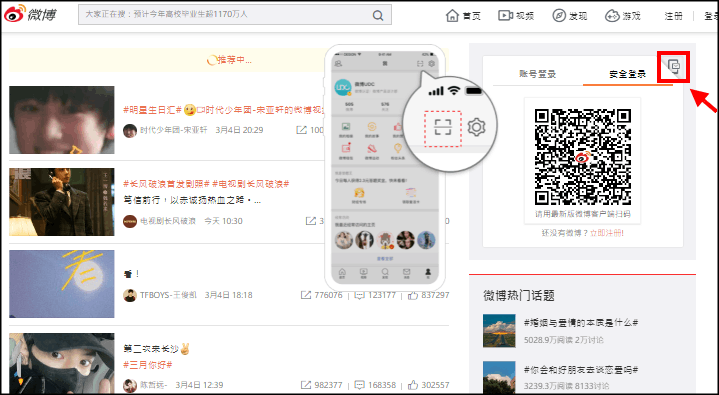Screen dimensions: 719x395
Task: Click the Weibo logo
Action: click(x=31, y=14)
